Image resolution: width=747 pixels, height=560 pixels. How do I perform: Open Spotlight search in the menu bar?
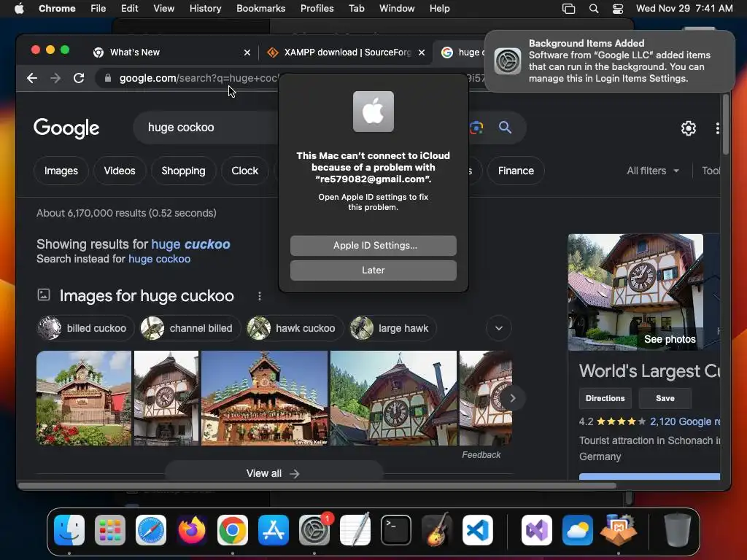[594, 9]
